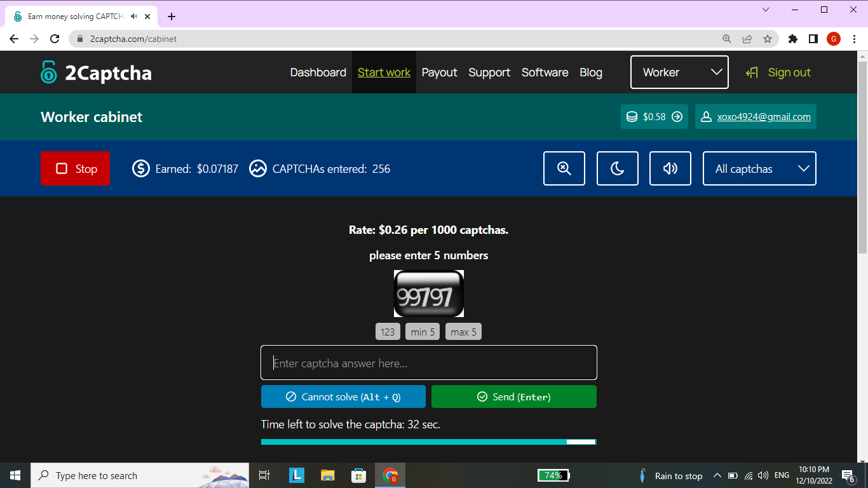Click the 2Captcha padlock logo icon
The image size is (868, 488).
point(49,72)
